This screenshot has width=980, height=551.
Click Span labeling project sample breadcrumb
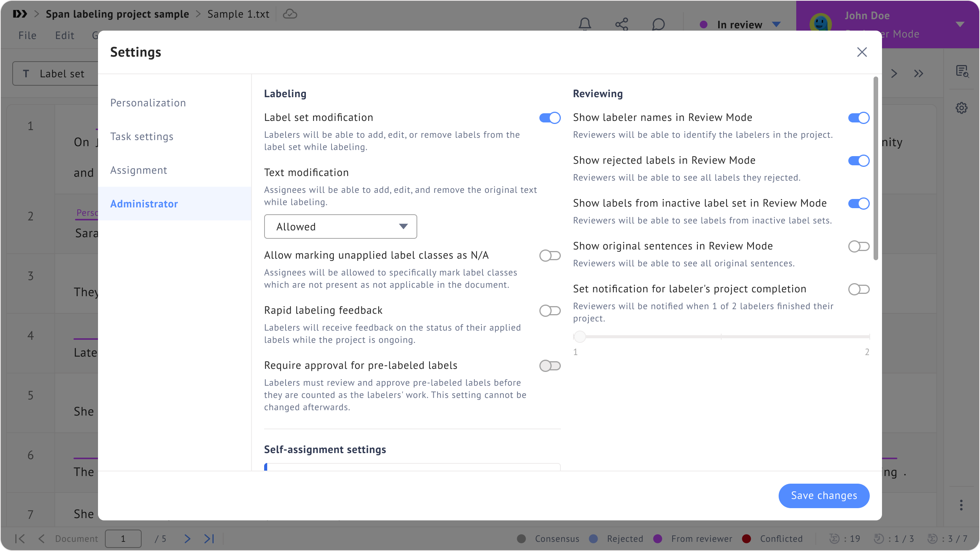pos(117,14)
